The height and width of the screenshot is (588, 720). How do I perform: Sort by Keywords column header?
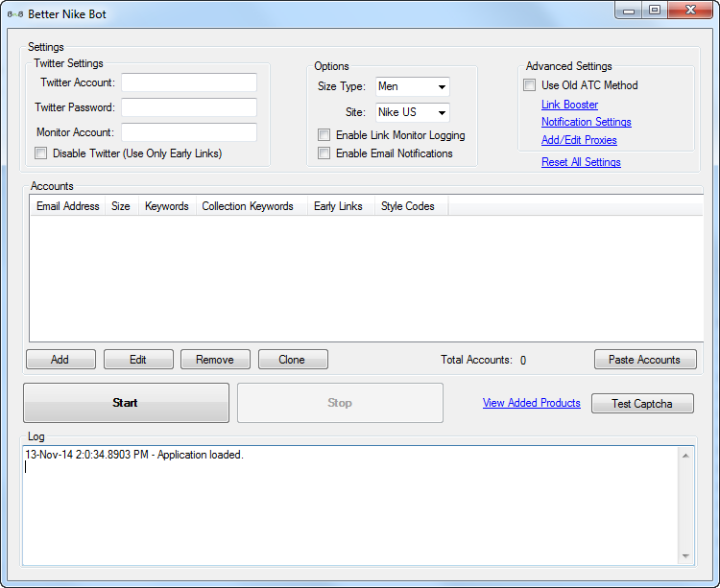[x=167, y=206]
